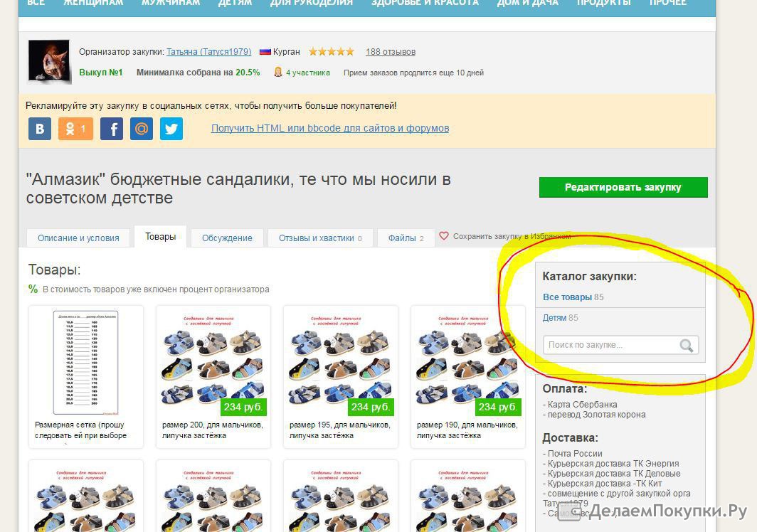Click 4 участника text

point(308,73)
